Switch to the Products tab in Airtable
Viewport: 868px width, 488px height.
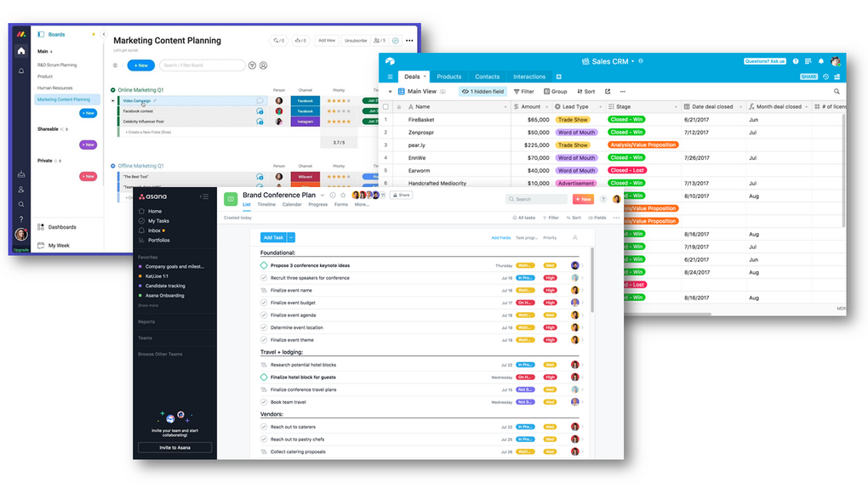point(449,77)
